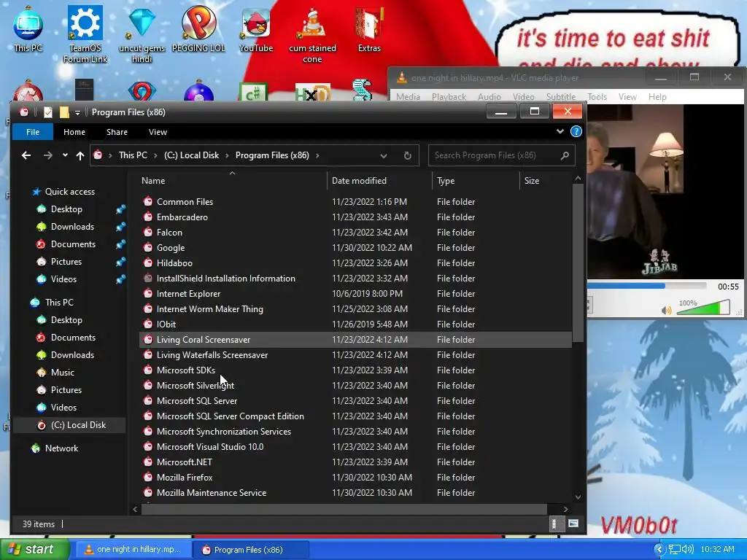Click the Program Files (x86) taskbar button
This screenshot has width=747, height=560.
[x=250, y=550]
